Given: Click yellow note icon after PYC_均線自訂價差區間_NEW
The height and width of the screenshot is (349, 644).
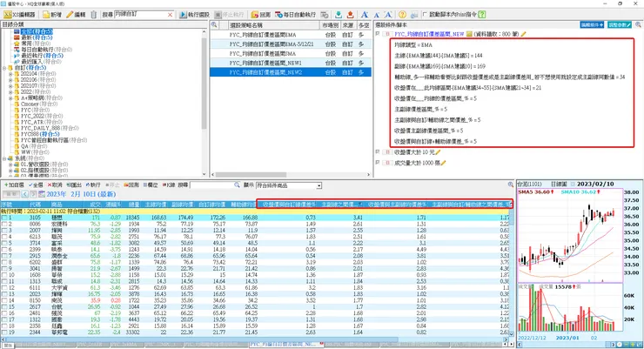Looking at the screenshot, I should 469,34.
